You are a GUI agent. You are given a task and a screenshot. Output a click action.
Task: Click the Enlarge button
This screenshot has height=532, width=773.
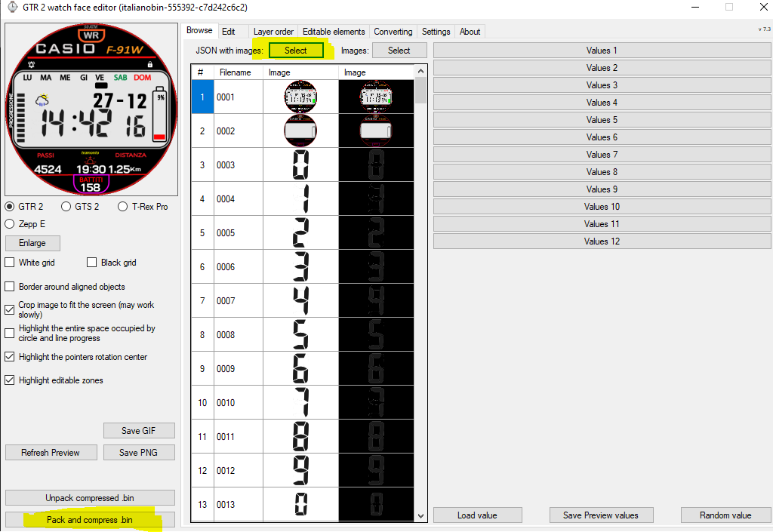(32, 243)
